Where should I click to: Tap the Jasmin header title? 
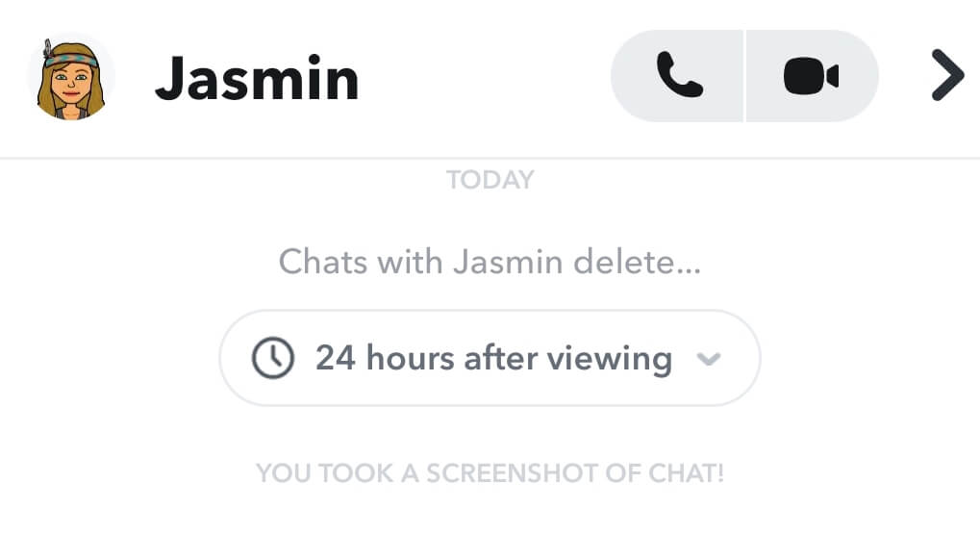[257, 79]
